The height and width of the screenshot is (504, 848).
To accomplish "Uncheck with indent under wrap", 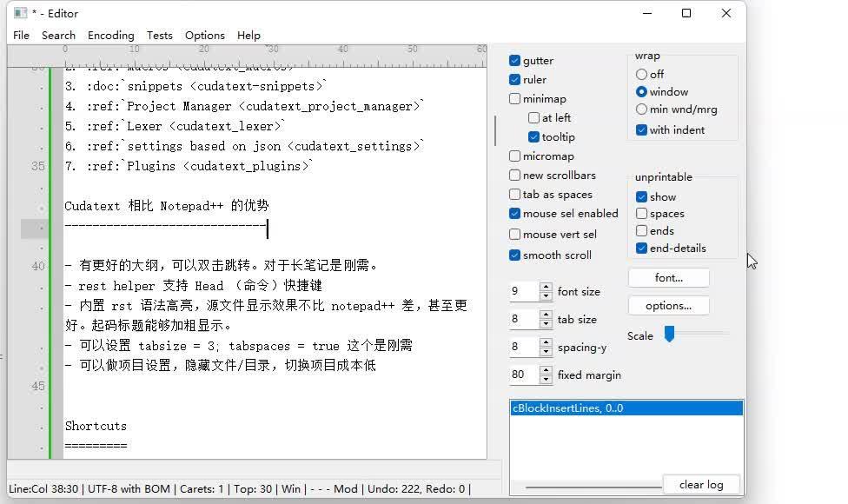I will [x=640, y=129].
